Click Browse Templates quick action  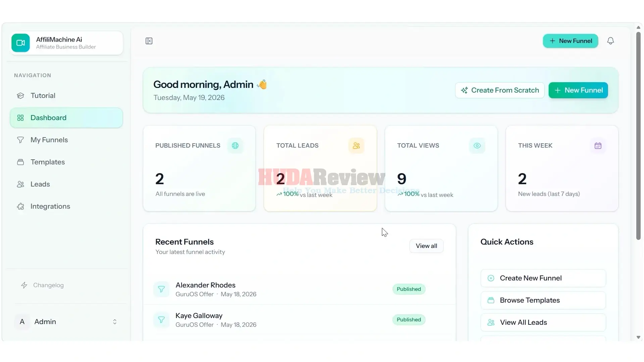[x=543, y=300]
